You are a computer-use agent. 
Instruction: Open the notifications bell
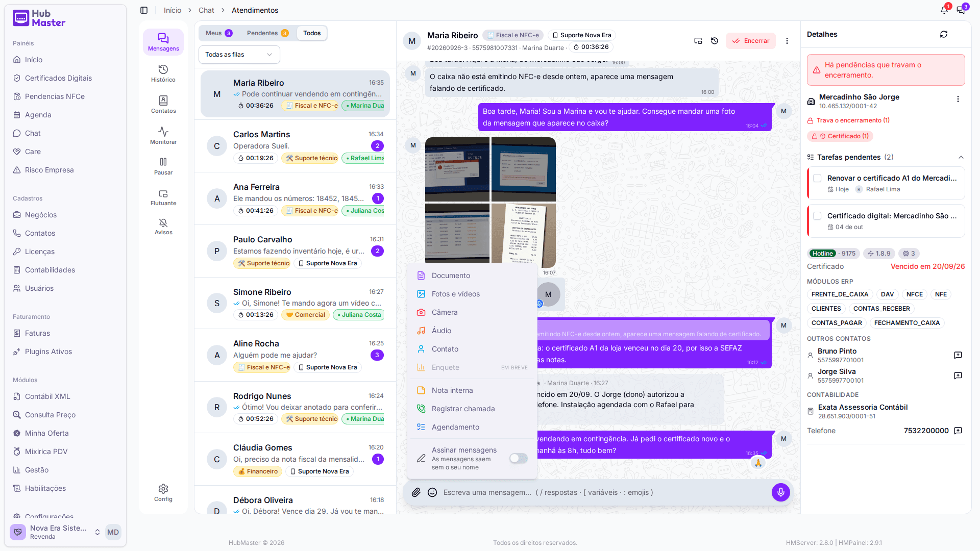click(x=944, y=10)
